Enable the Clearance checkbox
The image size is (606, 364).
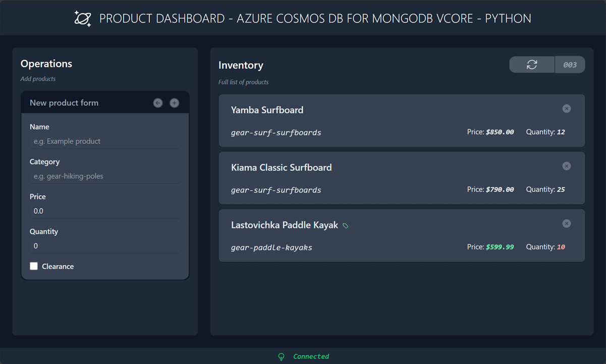pos(34,266)
